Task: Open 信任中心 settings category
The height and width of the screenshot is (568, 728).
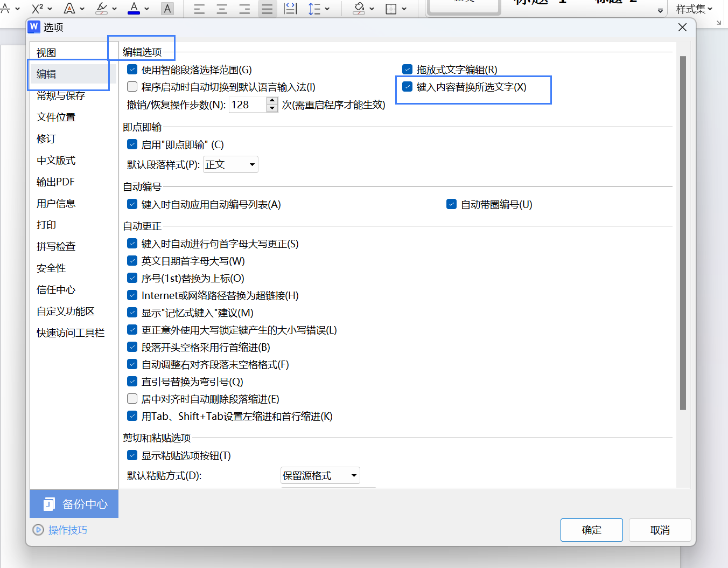Action: click(56, 289)
